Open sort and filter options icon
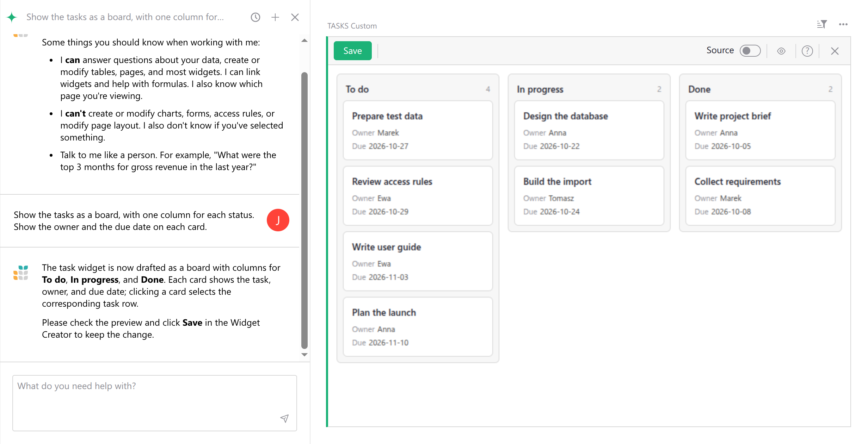Image resolution: width=868 pixels, height=444 pixels. 822,24
